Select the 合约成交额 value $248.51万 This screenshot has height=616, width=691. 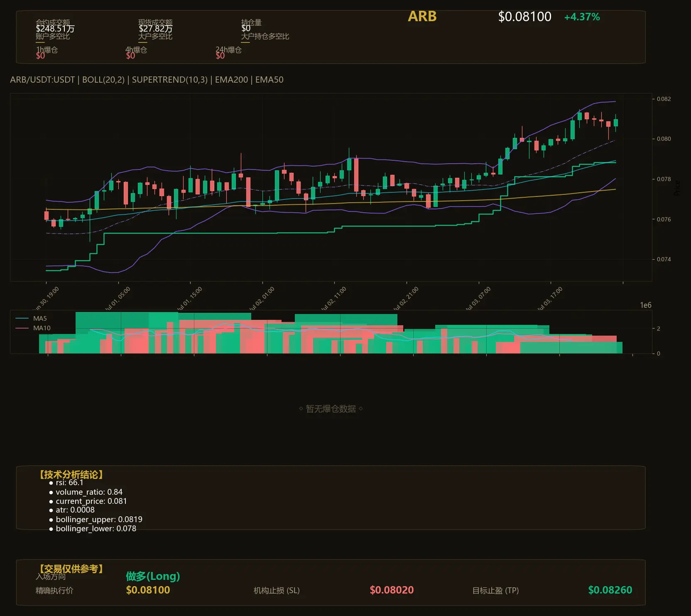[55, 29]
